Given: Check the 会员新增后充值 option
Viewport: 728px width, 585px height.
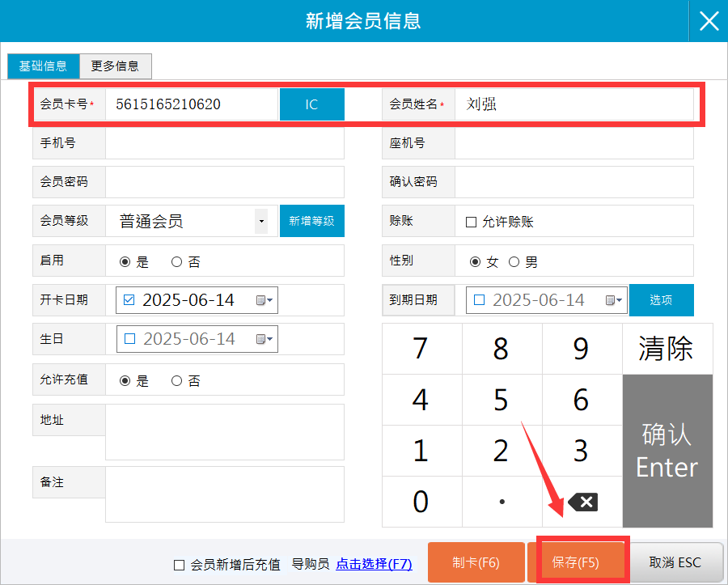Looking at the screenshot, I should pos(180,565).
